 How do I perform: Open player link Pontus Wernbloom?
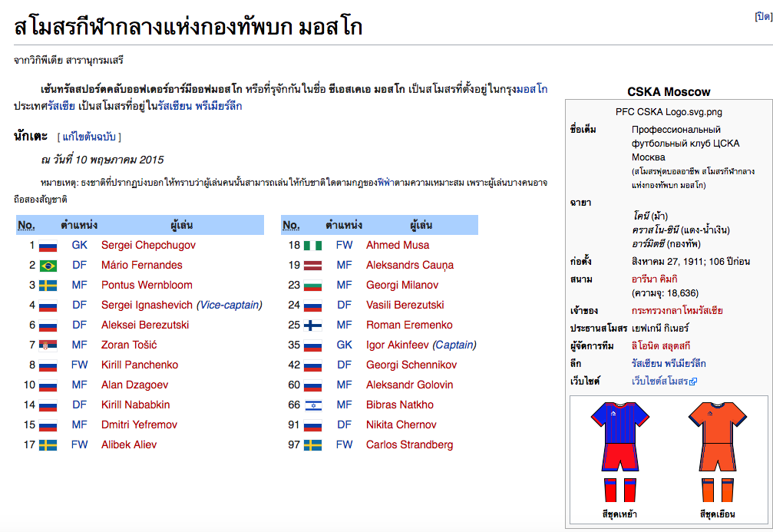click(147, 285)
